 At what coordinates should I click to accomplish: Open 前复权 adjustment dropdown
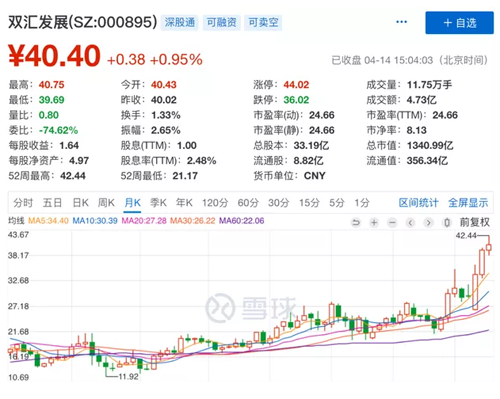pos(475,222)
